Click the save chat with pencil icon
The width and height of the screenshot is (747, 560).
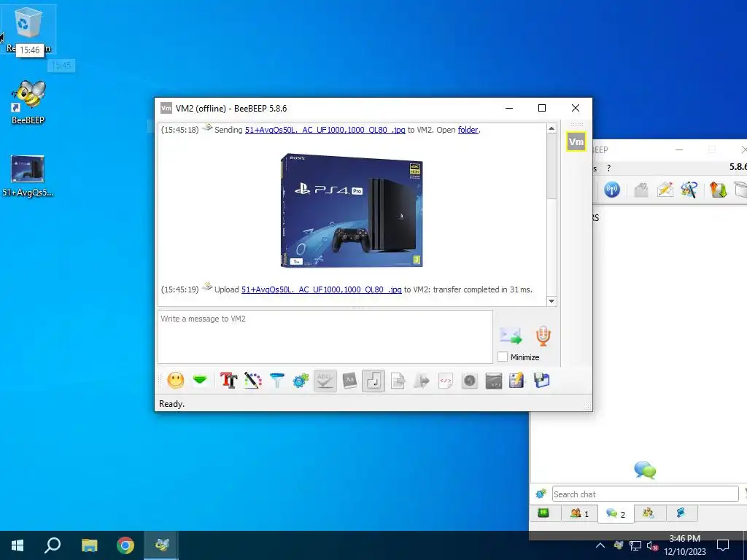[517, 381]
